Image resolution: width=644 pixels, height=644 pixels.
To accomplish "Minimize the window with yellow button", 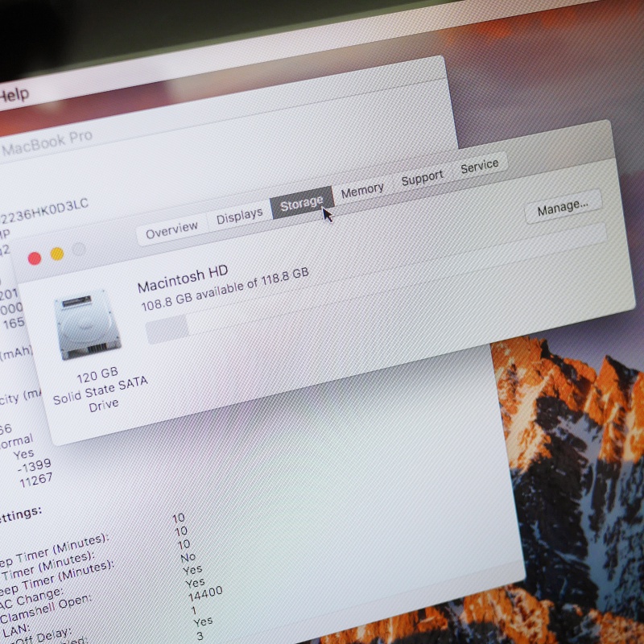I will pyautogui.click(x=57, y=254).
